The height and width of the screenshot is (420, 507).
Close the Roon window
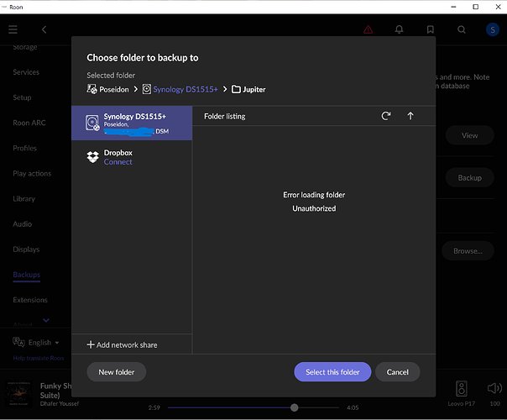coord(498,7)
